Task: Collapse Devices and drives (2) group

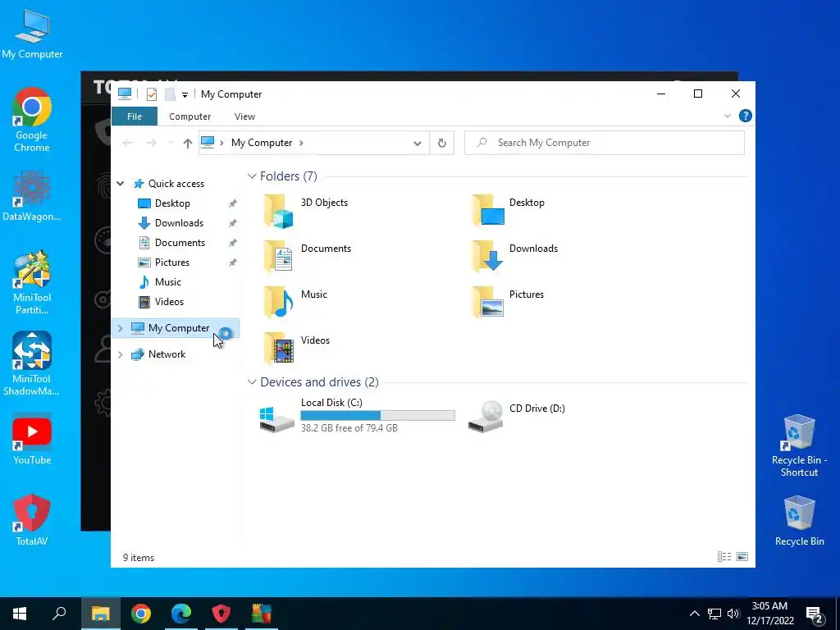Action: tap(252, 382)
